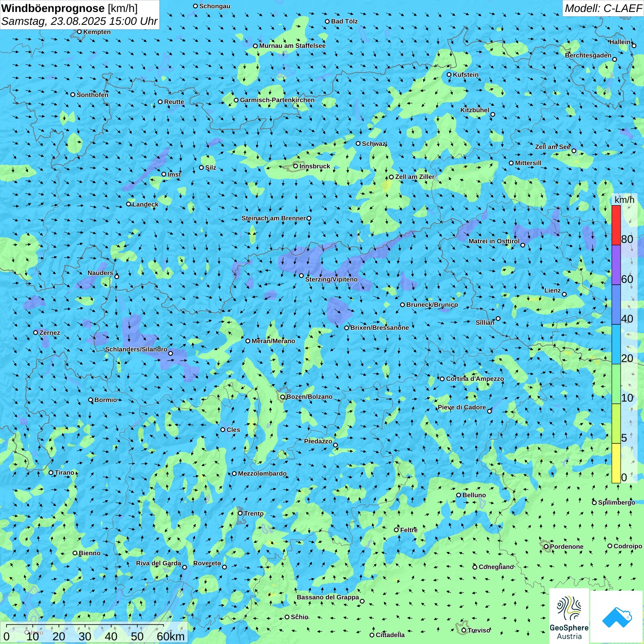
Task: Select the Matrei in Osttirol label
Action: click(x=494, y=241)
